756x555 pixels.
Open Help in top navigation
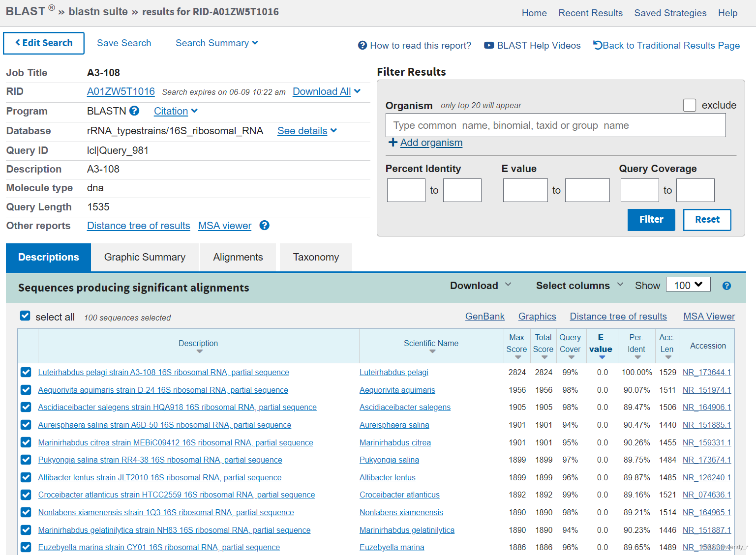coord(727,13)
